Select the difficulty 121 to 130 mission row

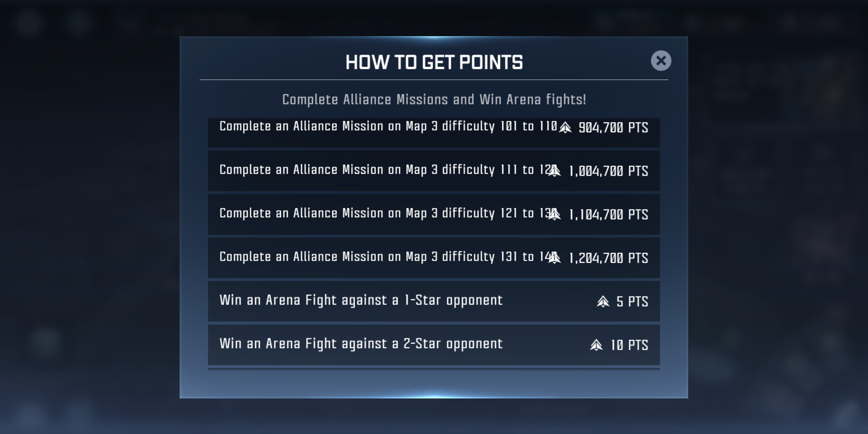coord(434,214)
